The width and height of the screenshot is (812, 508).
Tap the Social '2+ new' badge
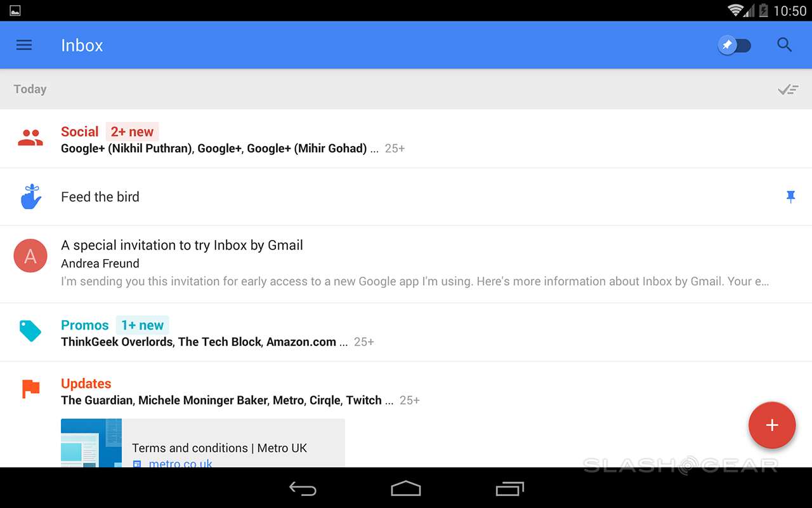tap(132, 131)
